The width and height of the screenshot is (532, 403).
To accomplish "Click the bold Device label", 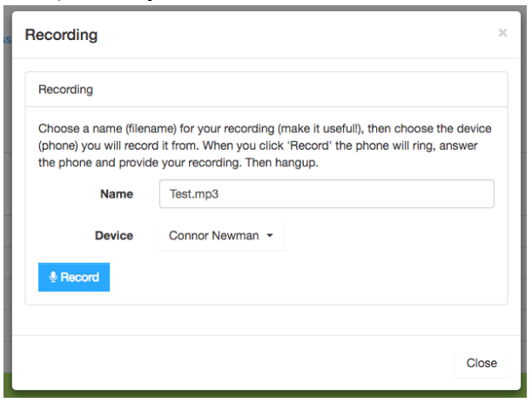I will [x=114, y=235].
